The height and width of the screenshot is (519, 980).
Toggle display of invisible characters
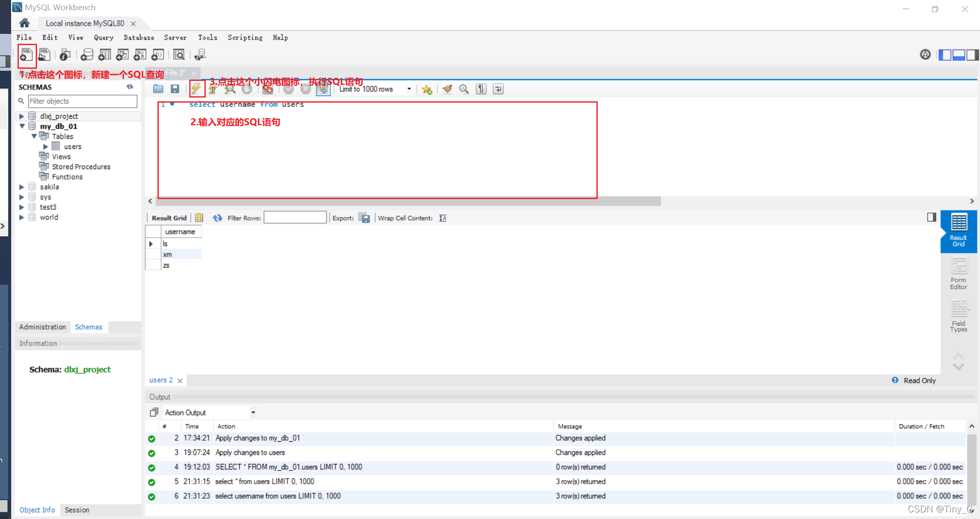481,89
